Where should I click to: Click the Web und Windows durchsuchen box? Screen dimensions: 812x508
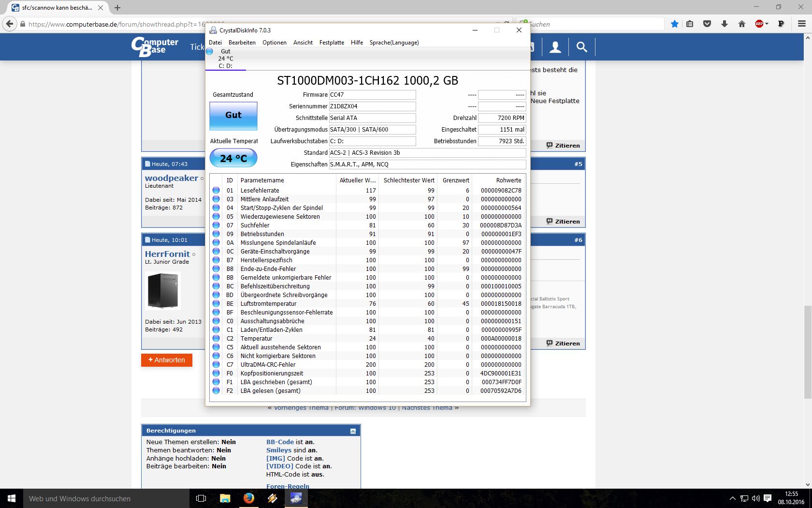[106, 498]
